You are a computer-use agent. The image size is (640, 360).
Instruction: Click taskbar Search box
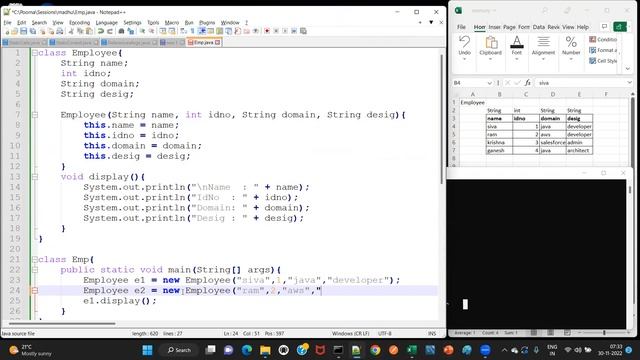pos(179,350)
